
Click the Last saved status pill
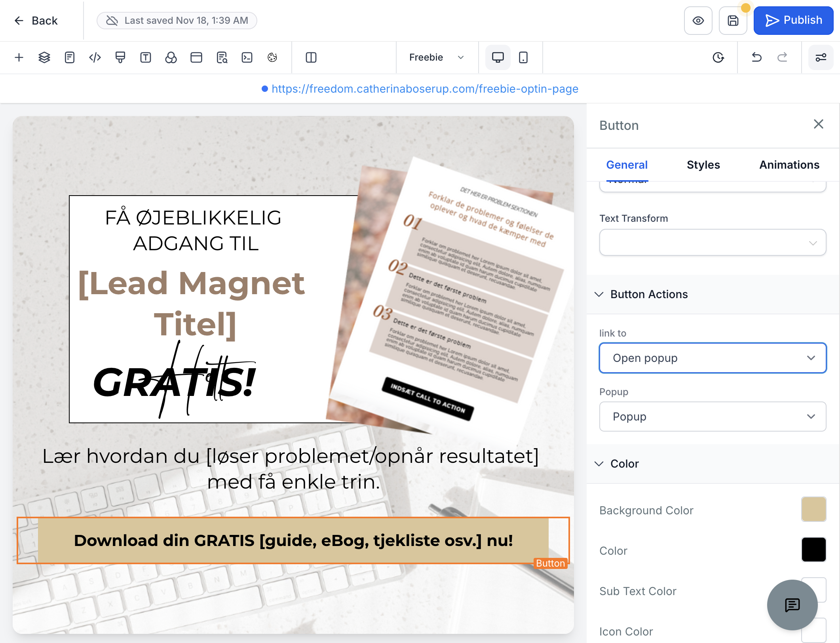[x=177, y=21]
